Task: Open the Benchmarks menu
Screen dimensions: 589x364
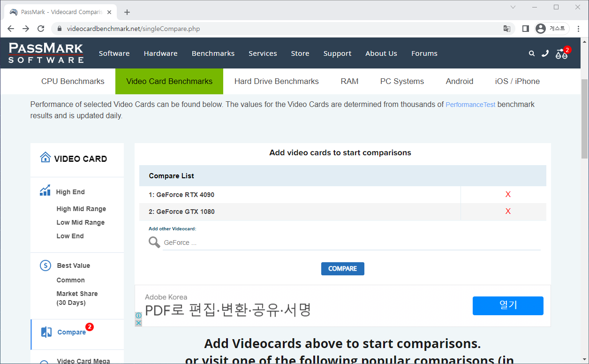Action: coord(213,53)
